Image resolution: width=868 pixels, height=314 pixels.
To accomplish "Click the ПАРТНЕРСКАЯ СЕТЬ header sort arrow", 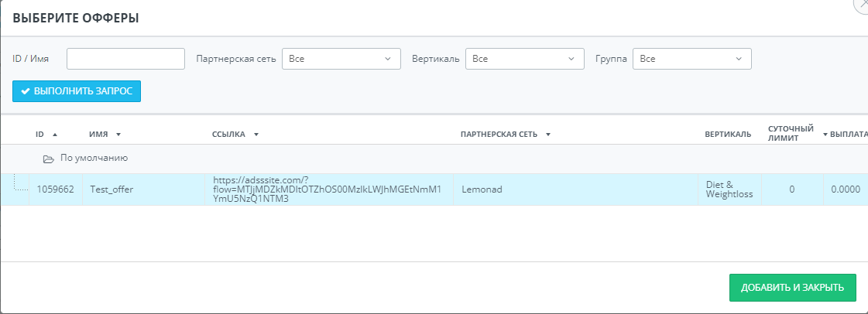I will click(547, 135).
